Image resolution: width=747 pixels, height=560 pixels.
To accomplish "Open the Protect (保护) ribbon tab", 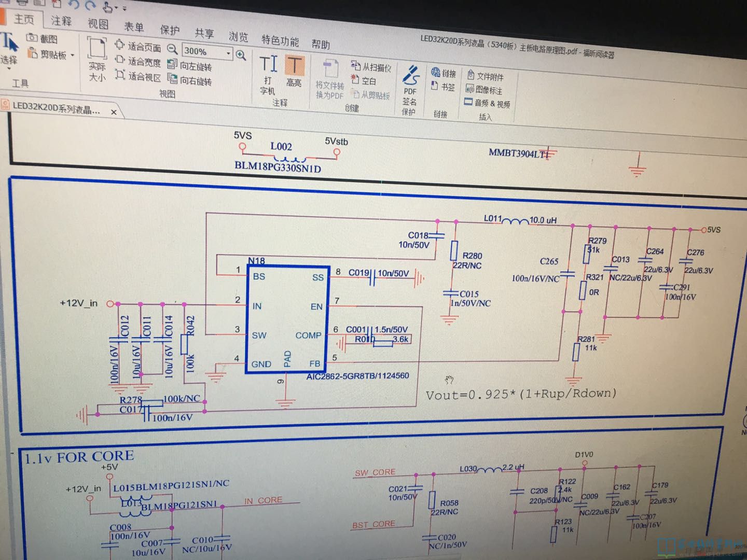I will (x=170, y=30).
